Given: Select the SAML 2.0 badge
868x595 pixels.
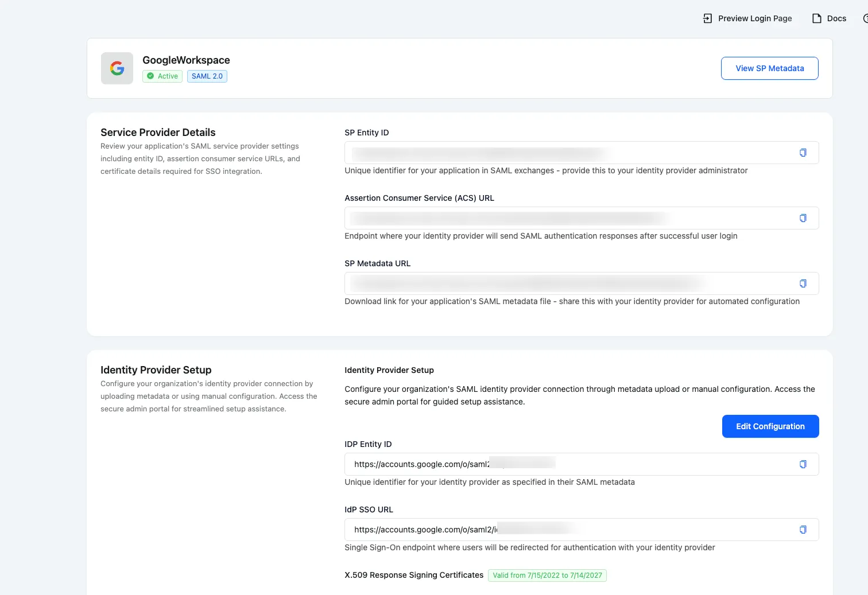Looking at the screenshot, I should 207,76.
